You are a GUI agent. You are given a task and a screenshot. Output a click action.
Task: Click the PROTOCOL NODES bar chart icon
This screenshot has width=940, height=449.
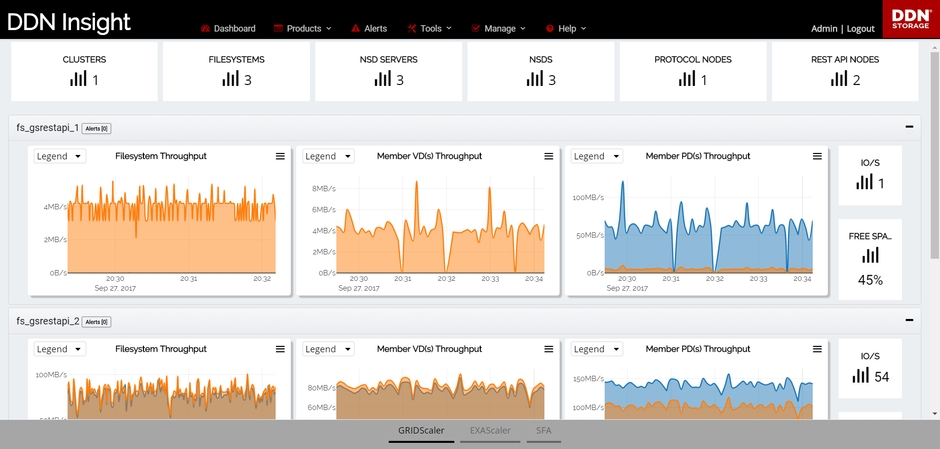point(686,79)
